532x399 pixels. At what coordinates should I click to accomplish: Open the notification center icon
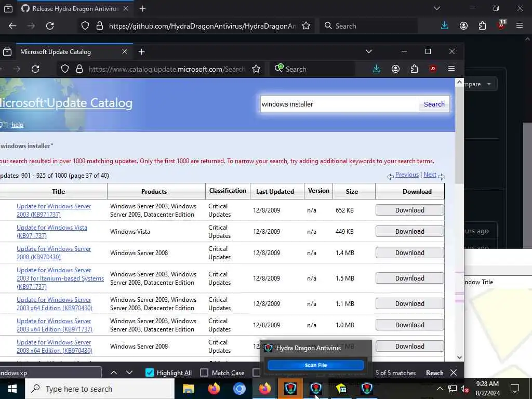point(515,389)
